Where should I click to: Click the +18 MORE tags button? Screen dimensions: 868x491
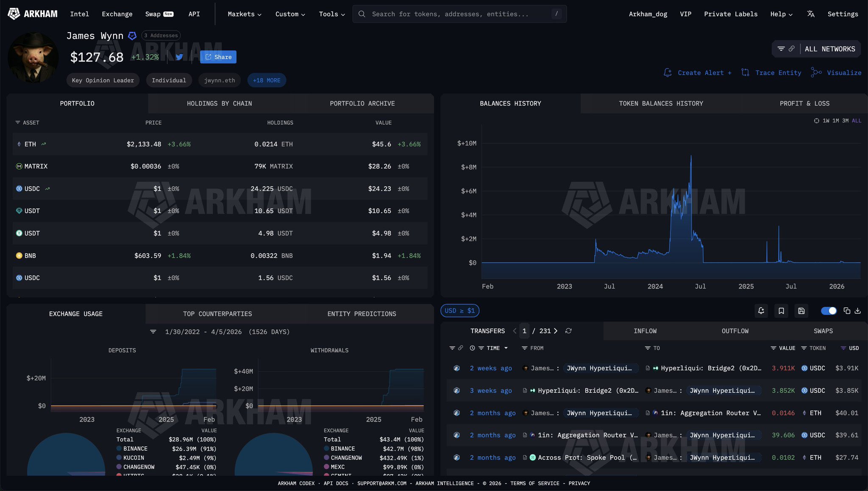point(267,80)
